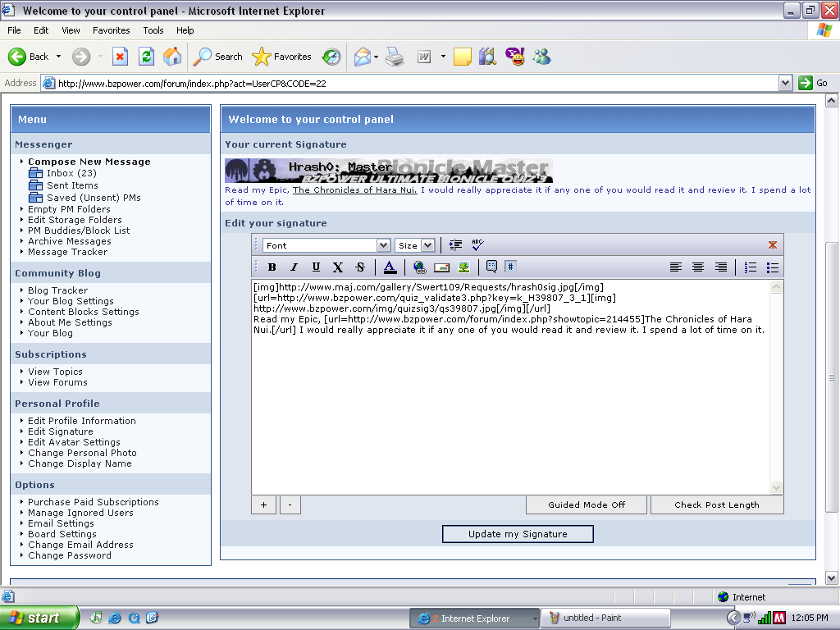Open the Inbox (23) folder
The image size is (840, 630).
[71, 173]
